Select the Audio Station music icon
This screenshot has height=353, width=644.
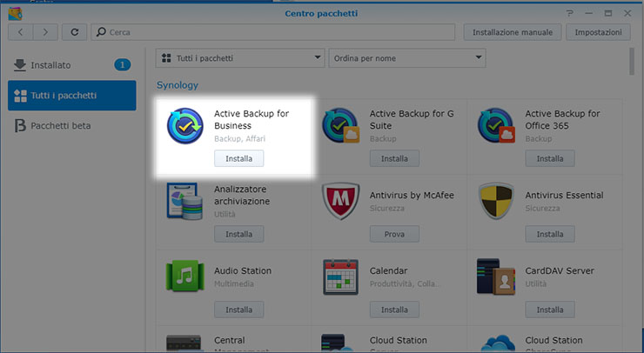185,276
